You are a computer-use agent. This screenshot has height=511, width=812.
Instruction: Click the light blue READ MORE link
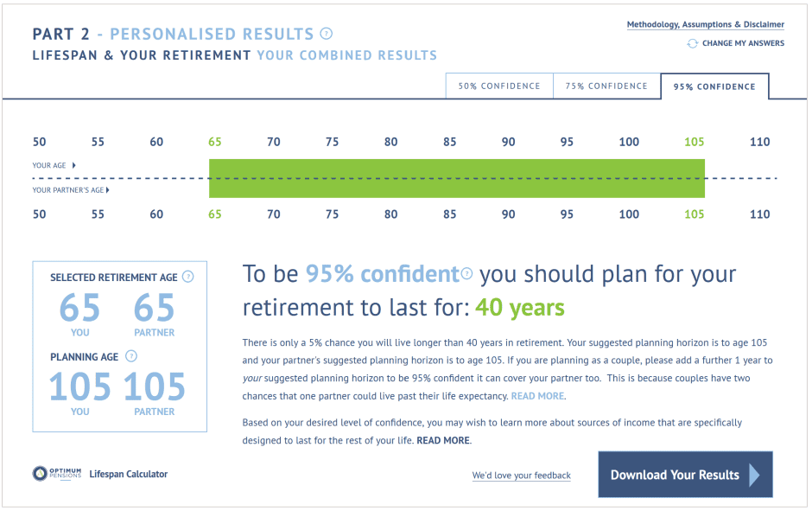[537, 396]
